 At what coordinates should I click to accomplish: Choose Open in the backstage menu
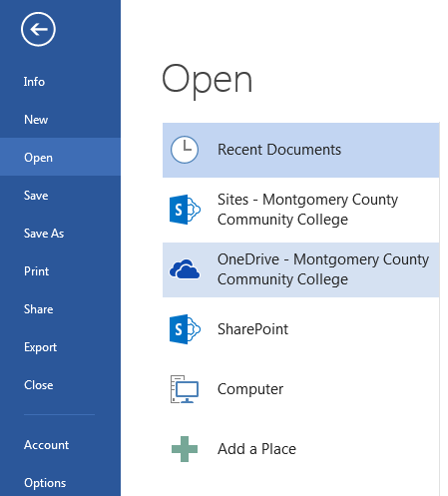pyautogui.click(x=60, y=158)
